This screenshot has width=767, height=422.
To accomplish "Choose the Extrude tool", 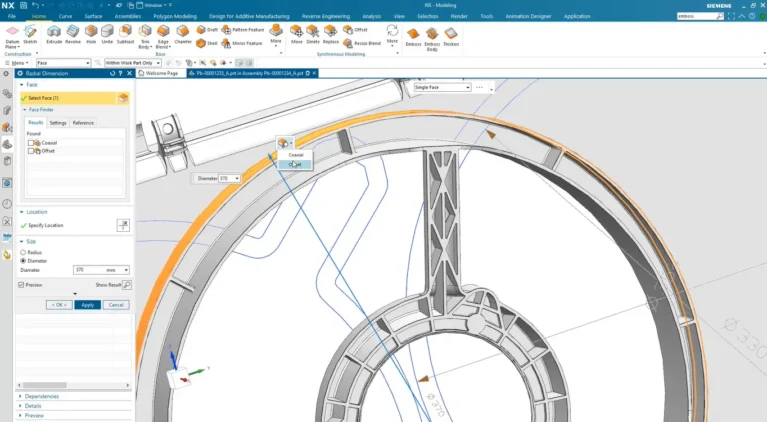I will [x=54, y=35].
